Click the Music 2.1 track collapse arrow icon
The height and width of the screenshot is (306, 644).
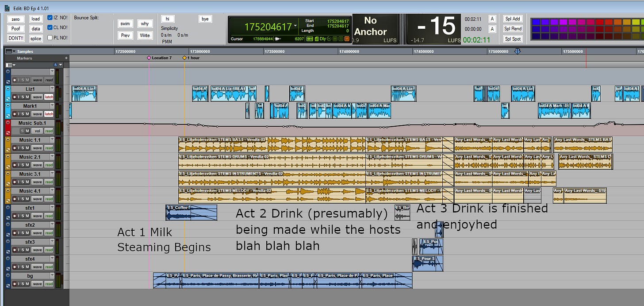tap(8, 157)
